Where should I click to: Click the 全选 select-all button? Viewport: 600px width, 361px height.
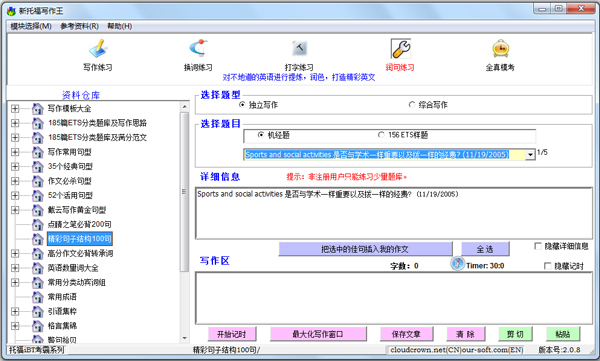(485, 249)
